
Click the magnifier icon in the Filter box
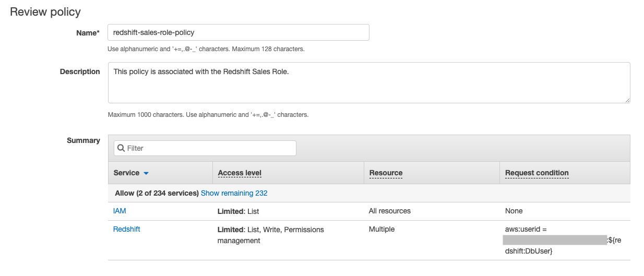tap(121, 148)
